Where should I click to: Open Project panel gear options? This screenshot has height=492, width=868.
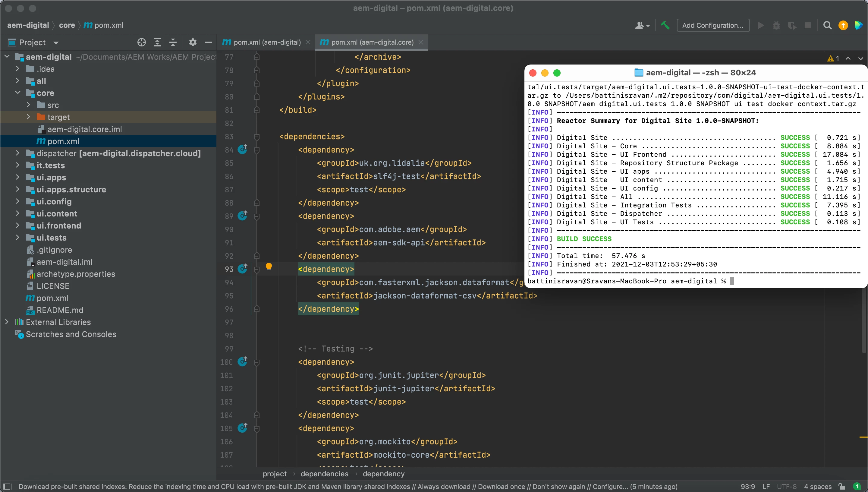tap(193, 42)
